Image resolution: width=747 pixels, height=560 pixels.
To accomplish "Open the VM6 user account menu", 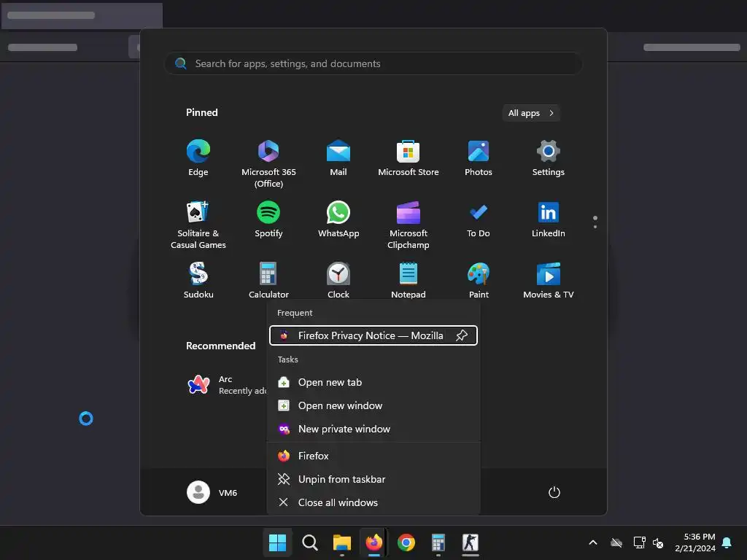I will (212, 492).
